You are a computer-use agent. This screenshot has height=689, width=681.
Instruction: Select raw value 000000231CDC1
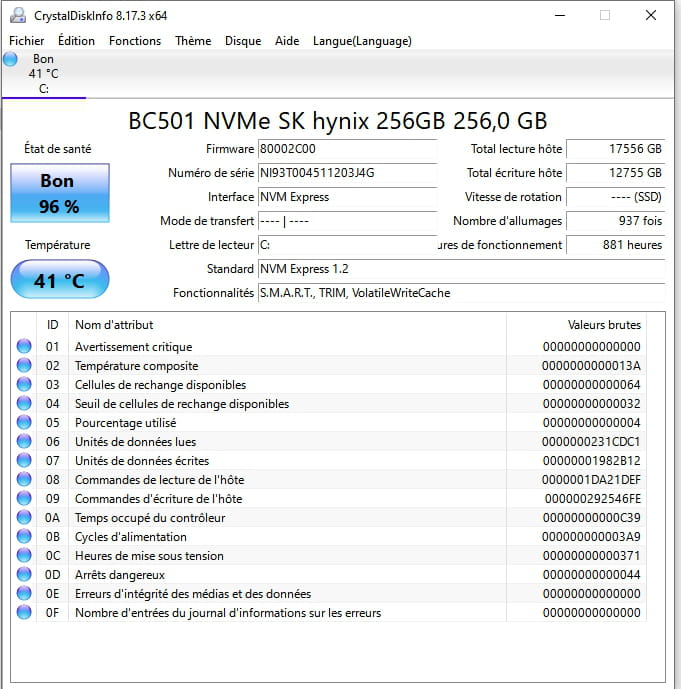point(591,442)
